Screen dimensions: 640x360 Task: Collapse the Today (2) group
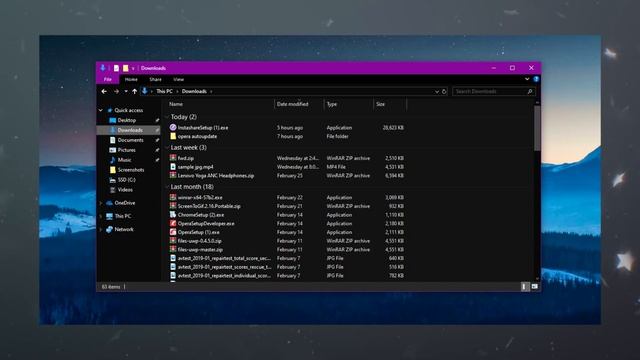(167, 117)
